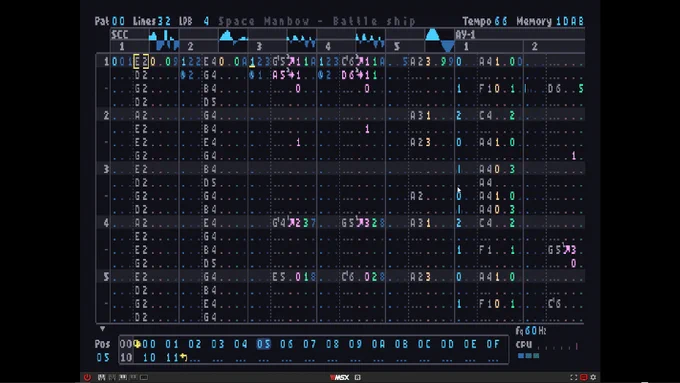Screen dimensions: 680x383
Task: Select the D6 . . 5 note in AY channel 2
Action: click(566, 88)
